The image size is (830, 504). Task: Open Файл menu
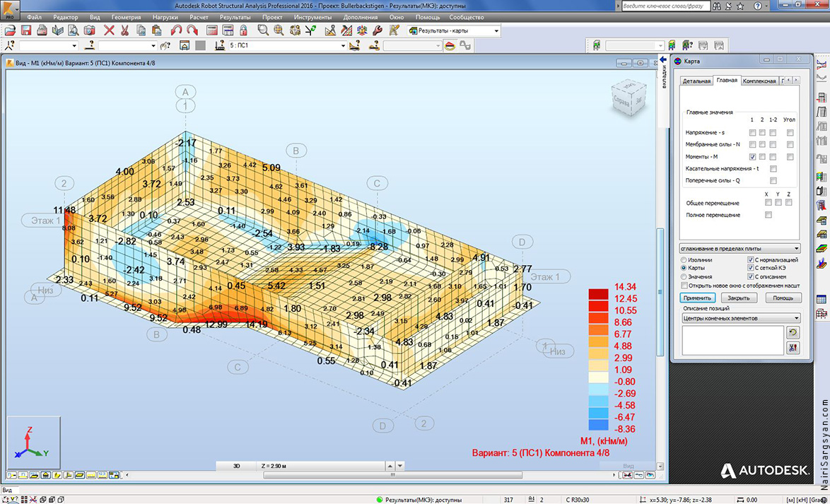coord(35,17)
